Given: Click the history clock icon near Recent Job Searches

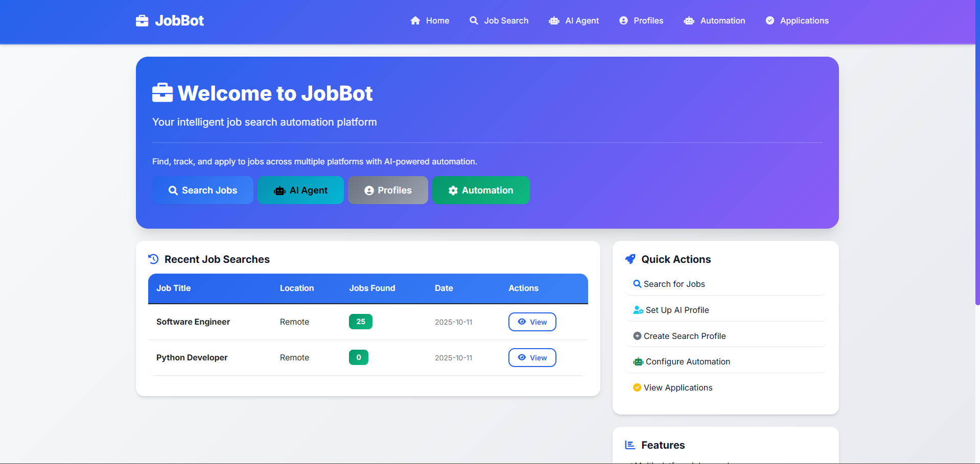Looking at the screenshot, I should [x=153, y=259].
